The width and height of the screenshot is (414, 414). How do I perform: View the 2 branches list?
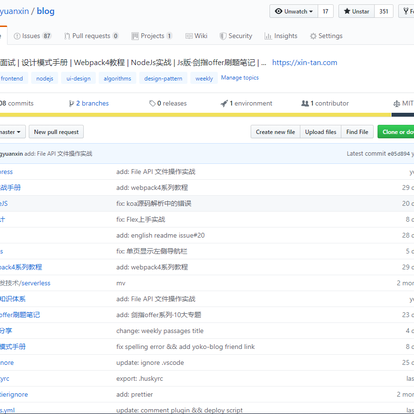click(x=89, y=103)
